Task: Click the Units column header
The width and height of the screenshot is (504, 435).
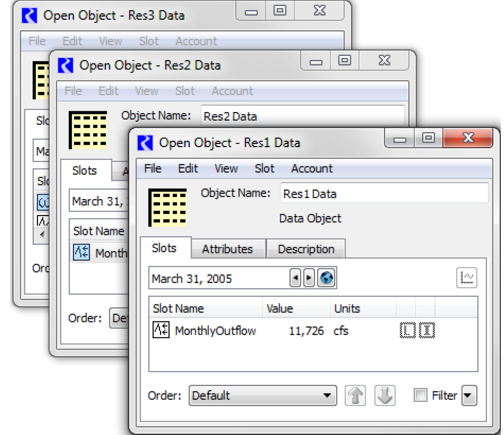Action: (x=347, y=308)
